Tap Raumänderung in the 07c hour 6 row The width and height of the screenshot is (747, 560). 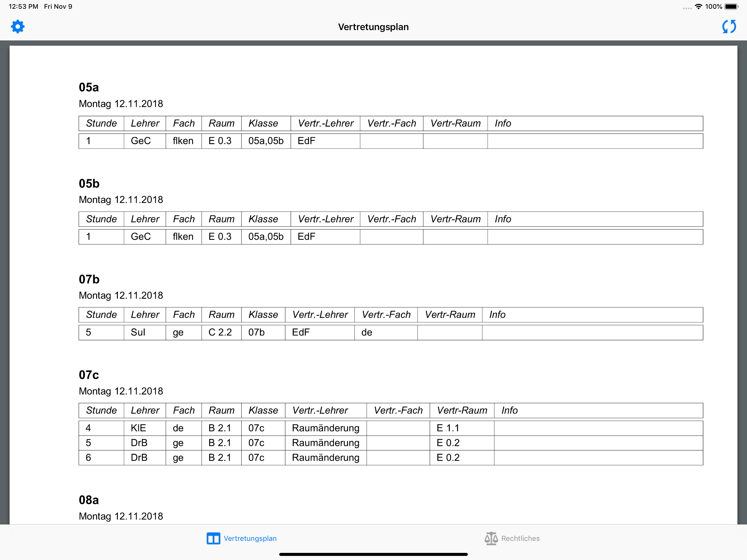point(326,457)
